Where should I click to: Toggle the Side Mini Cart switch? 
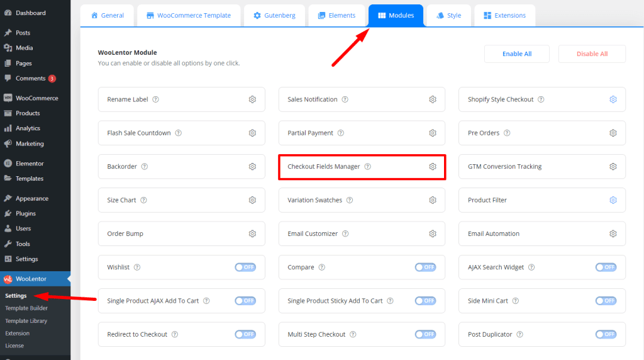pyautogui.click(x=606, y=301)
